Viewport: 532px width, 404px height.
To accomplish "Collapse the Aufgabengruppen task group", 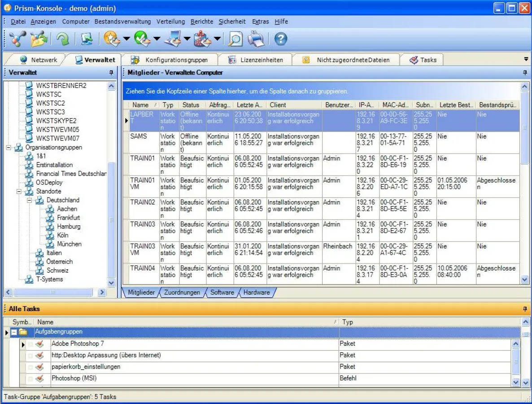I will click(14, 332).
